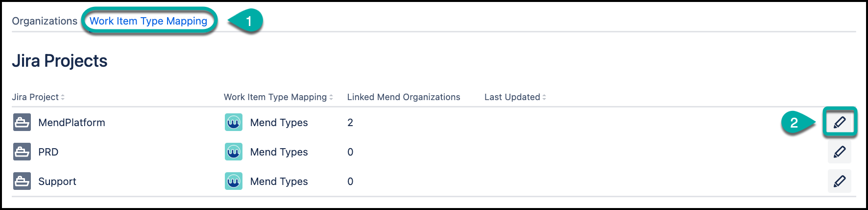
Task: Click Mend Types icon in MendPlatform row
Action: click(234, 123)
